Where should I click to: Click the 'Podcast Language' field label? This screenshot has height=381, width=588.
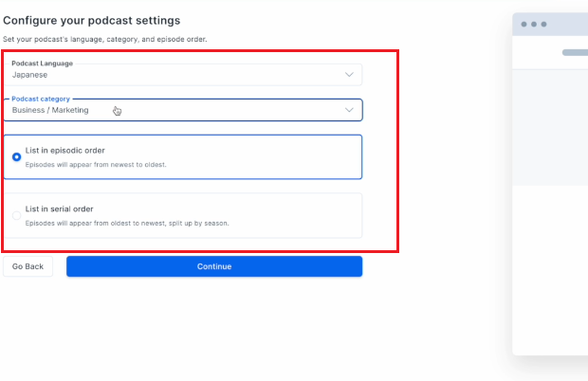pos(42,63)
